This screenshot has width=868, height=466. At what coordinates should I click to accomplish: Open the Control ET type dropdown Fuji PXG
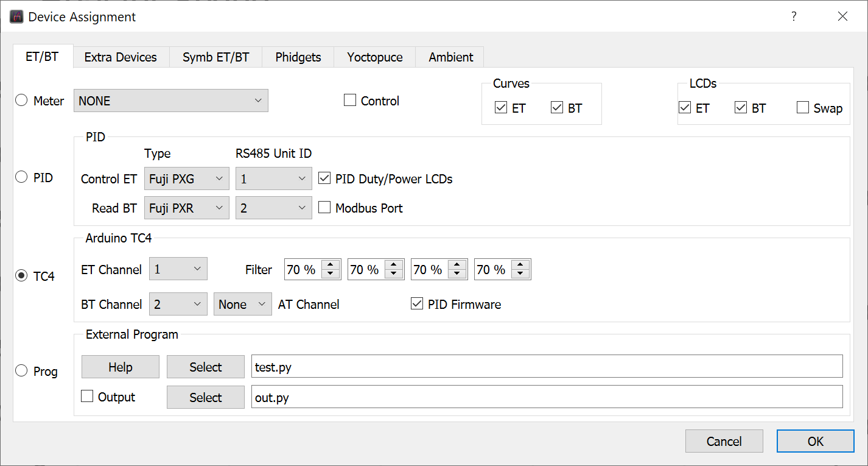[x=187, y=178]
